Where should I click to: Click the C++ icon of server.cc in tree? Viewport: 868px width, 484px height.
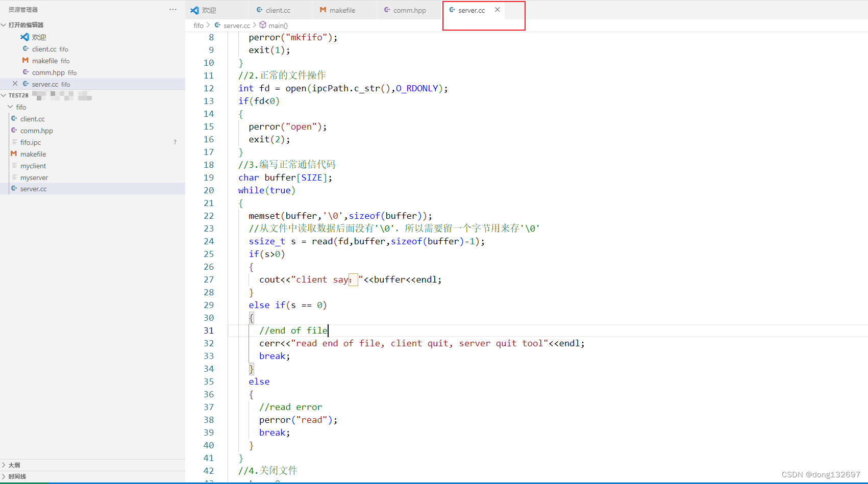click(x=14, y=188)
